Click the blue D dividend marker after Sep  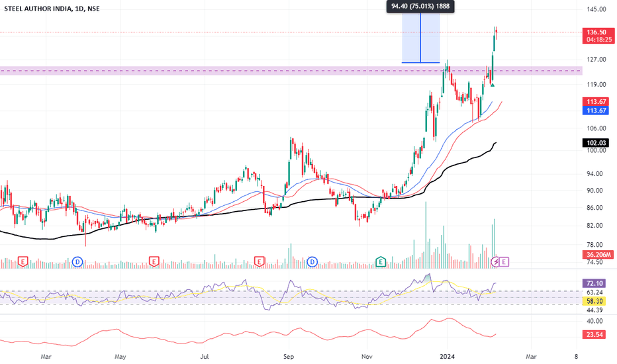(312, 261)
